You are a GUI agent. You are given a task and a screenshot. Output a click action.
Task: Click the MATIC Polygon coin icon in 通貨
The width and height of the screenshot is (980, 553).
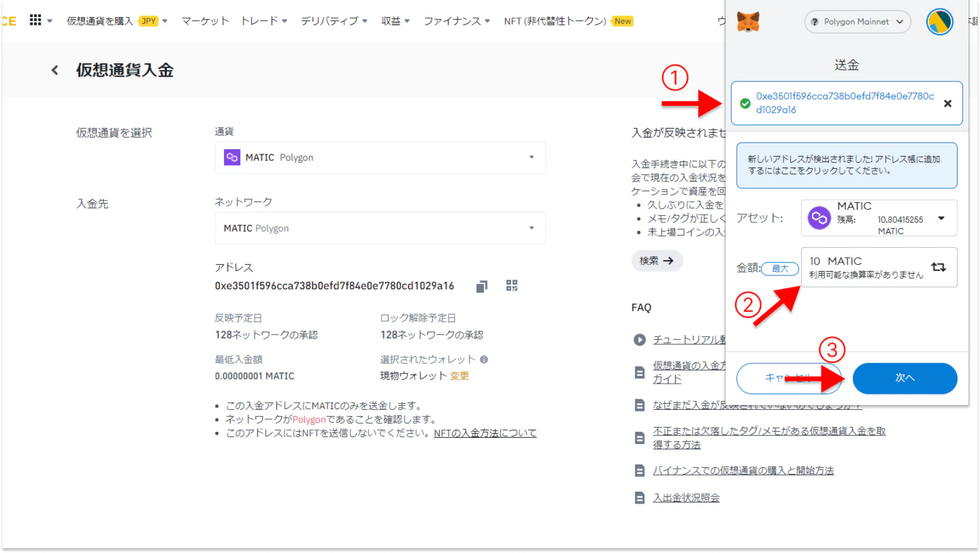[x=232, y=157]
